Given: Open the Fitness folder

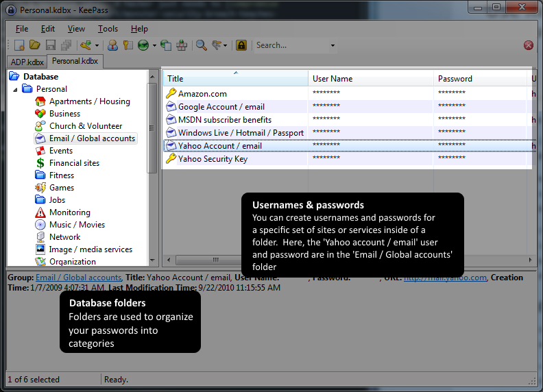Looking at the screenshot, I should click(61, 175).
